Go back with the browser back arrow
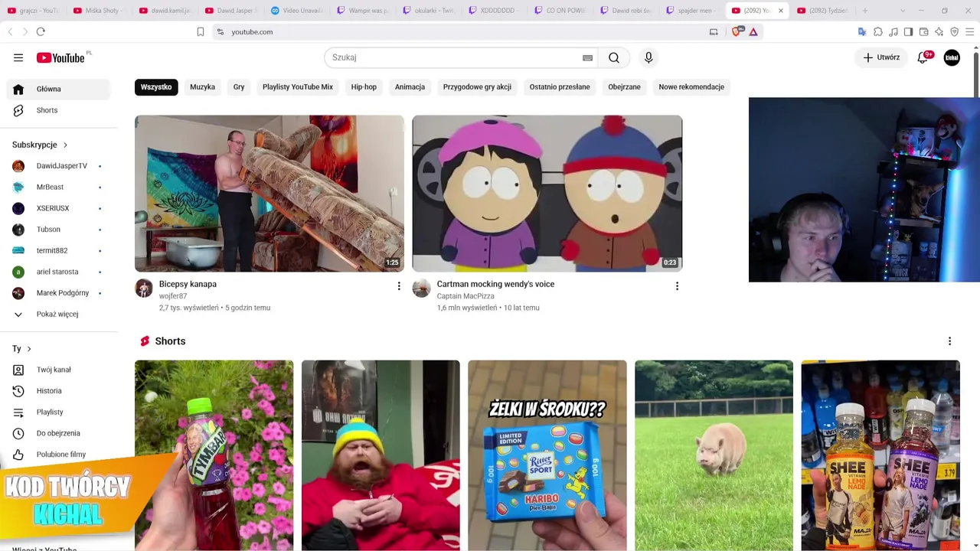 (x=11, y=31)
